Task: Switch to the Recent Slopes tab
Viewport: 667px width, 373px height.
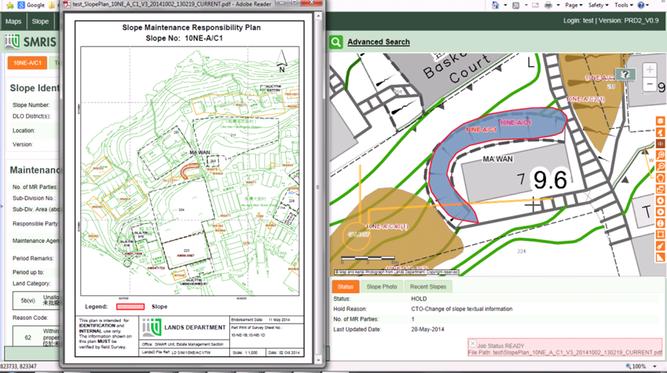Action: point(428,287)
